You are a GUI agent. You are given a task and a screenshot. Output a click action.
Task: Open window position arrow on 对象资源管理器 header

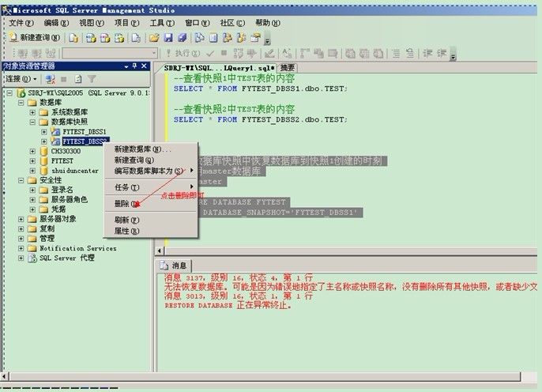click(126, 66)
